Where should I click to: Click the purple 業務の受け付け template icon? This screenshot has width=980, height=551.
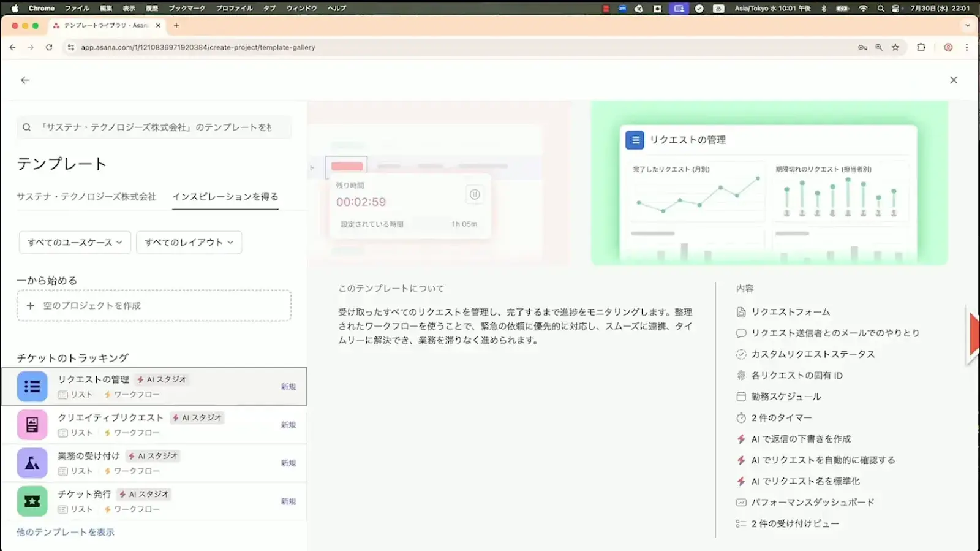[32, 463]
